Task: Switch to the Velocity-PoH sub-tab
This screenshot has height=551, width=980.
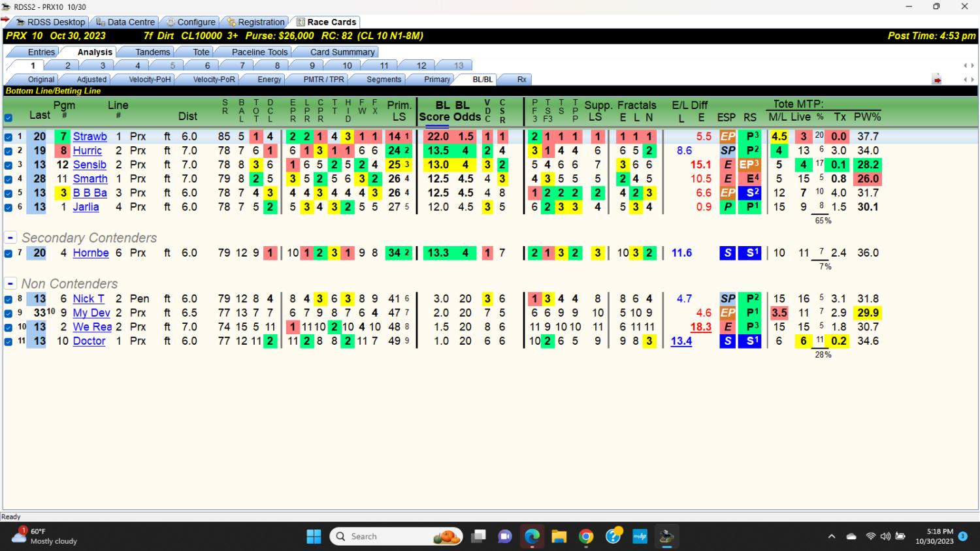Action: pos(150,80)
